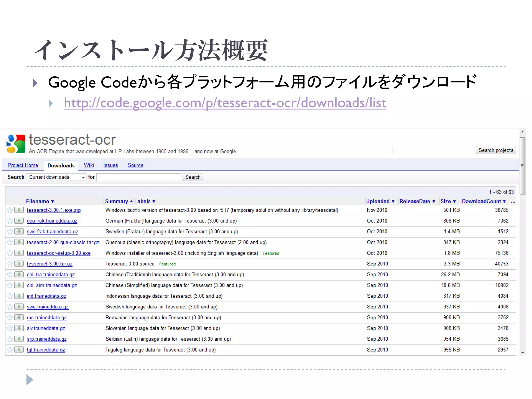
Task: Click the vertical scrollbar thumb
Action: pyautogui.click(x=523, y=166)
